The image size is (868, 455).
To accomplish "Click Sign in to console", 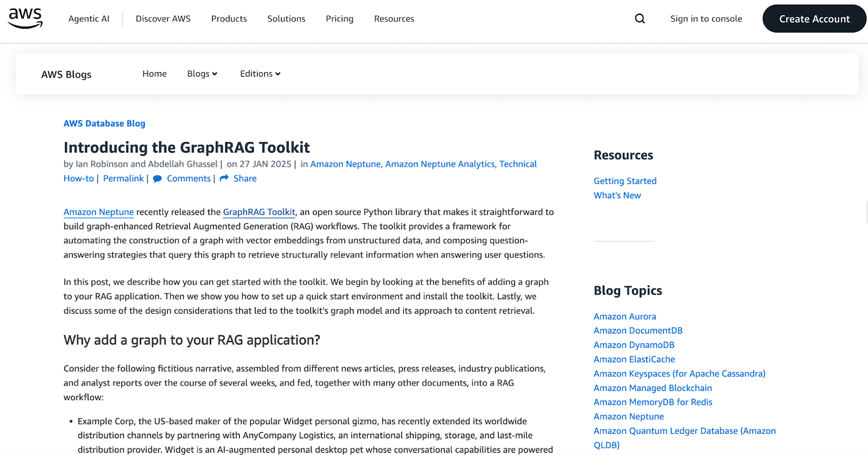I will (x=706, y=18).
